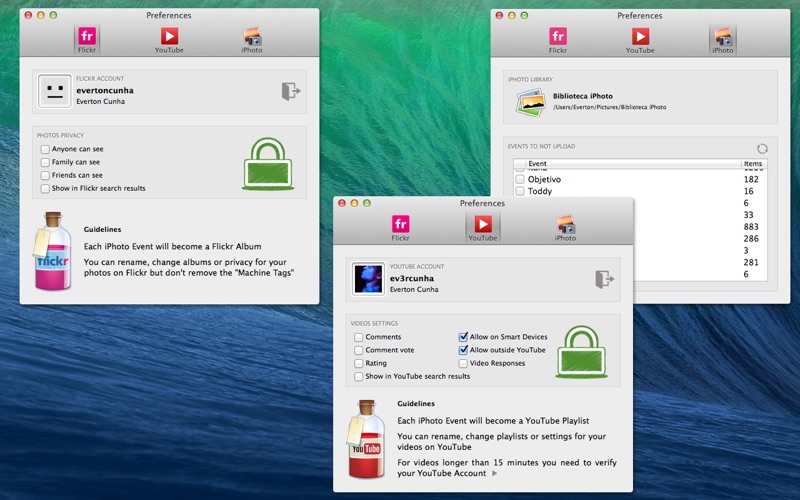
Task: Sort events by Items column header
Action: (754, 164)
